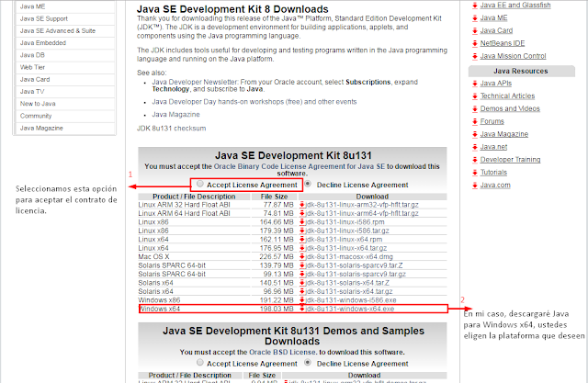588x383 pixels.
Task: Select Accept License Agreement for JDK 8u131
Action: tap(200, 184)
